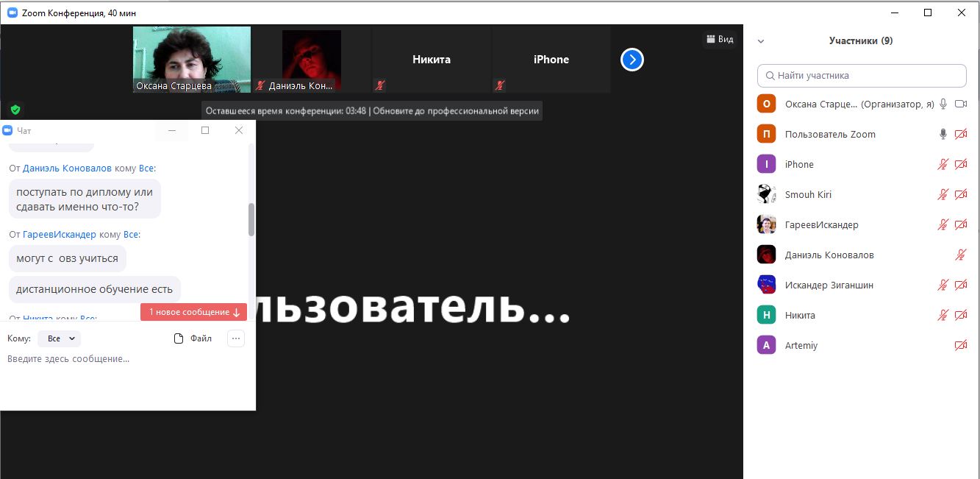Select Никита in the participants list
This screenshot has width=980, height=479.
coord(800,316)
